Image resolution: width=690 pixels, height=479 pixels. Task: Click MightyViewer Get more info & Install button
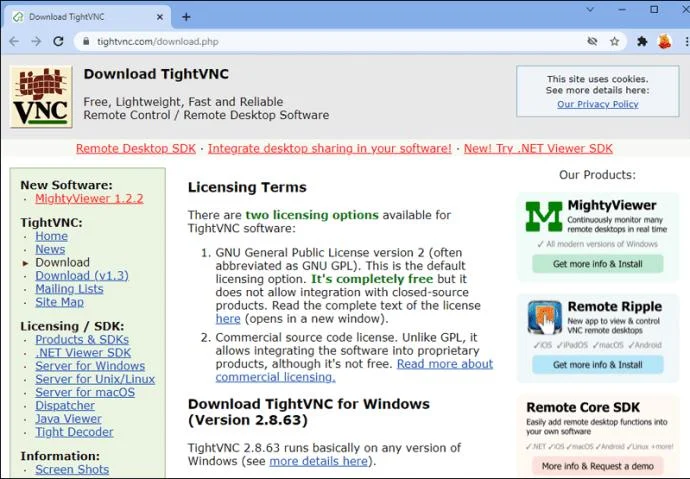598,264
